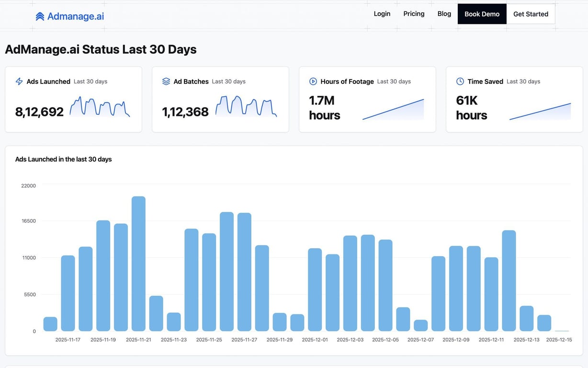Open the Blog link
This screenshot has width=588, height=368.
[x=444, y=14]
